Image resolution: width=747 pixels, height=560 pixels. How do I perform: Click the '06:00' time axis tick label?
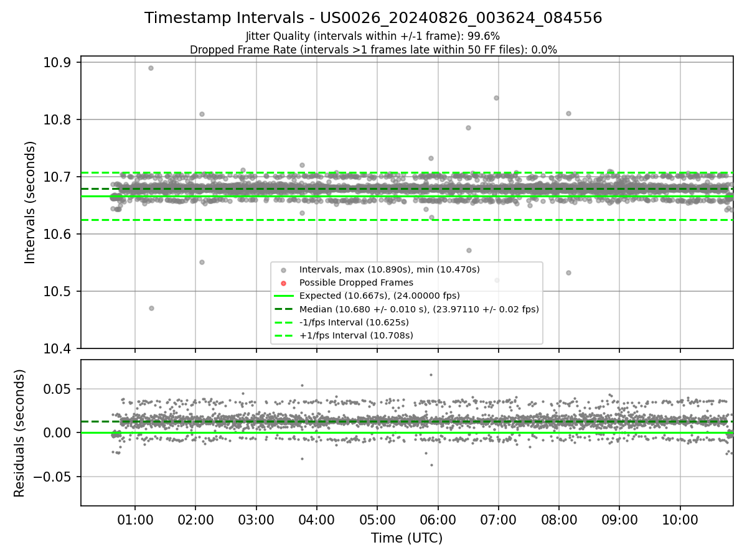pos(438,520)
